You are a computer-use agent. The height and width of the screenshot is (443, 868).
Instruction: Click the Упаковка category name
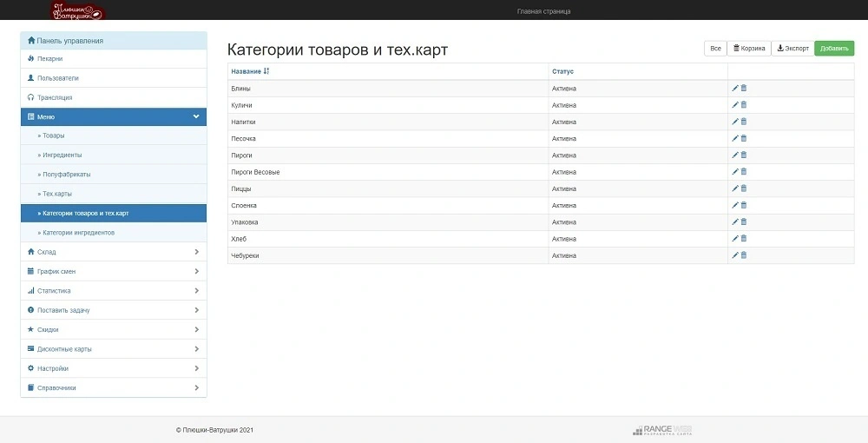point(244,222)
